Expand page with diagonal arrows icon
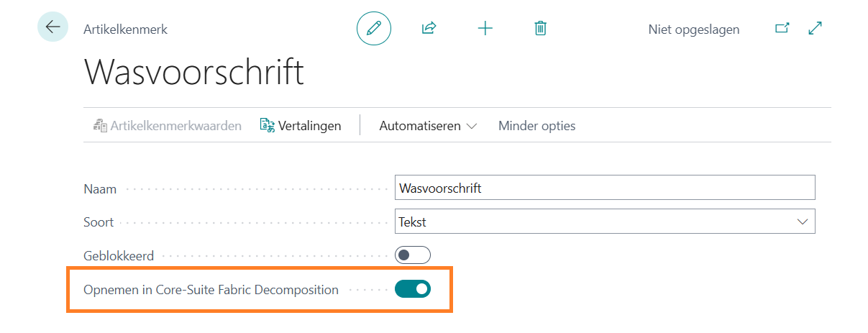 click(x=815, y=29)
